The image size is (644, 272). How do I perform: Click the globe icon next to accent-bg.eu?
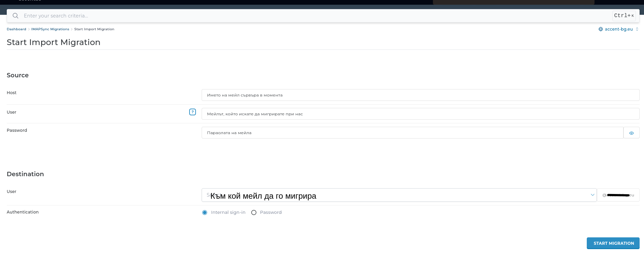click(601, 29)
